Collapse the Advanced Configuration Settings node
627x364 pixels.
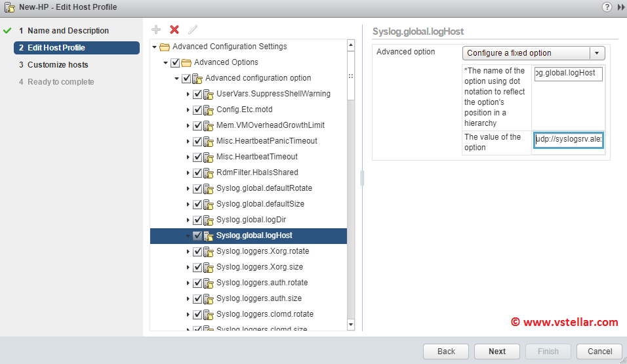[154, 47]
